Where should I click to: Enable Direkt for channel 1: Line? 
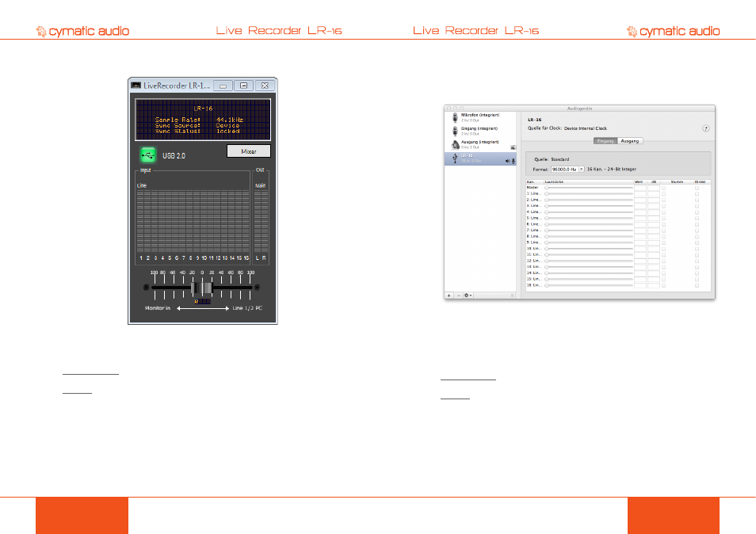[x=697, y=194]
